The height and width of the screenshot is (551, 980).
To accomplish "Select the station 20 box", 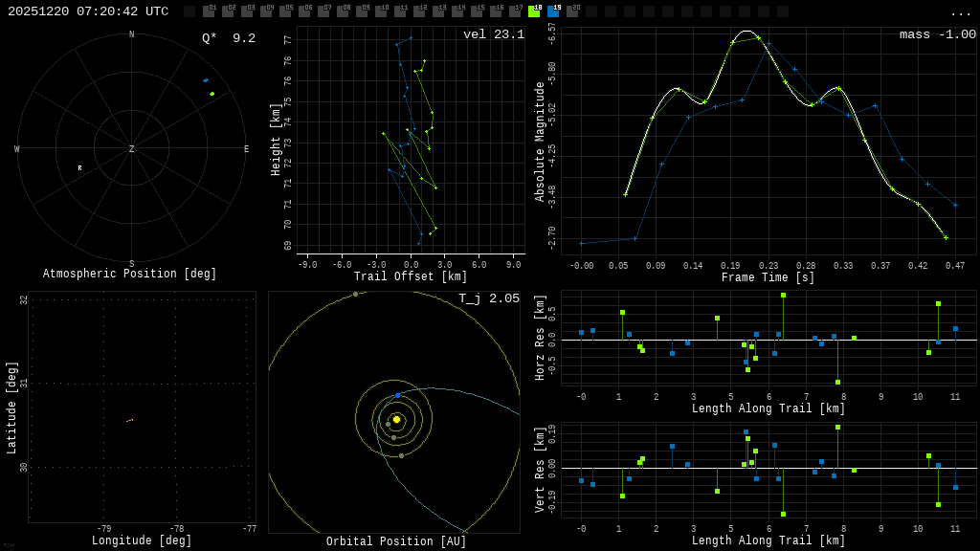I will pyautogui.click(x=572, y=11).
